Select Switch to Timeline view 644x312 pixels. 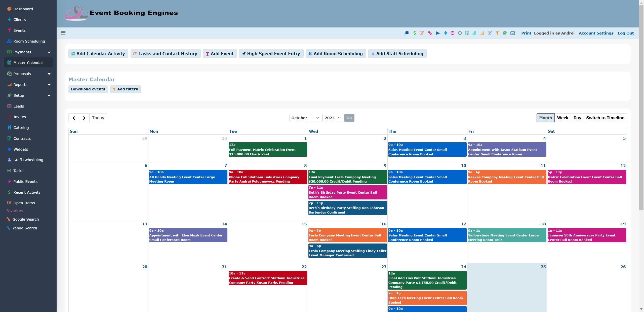click(605, 118)
